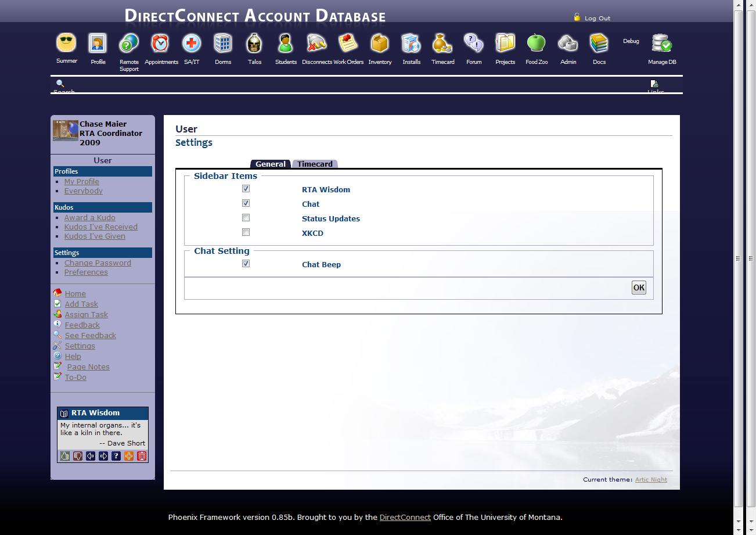Viewport: 756px width, 535px height.
Task: Click the OK button
Action: (x=639, y=288)
